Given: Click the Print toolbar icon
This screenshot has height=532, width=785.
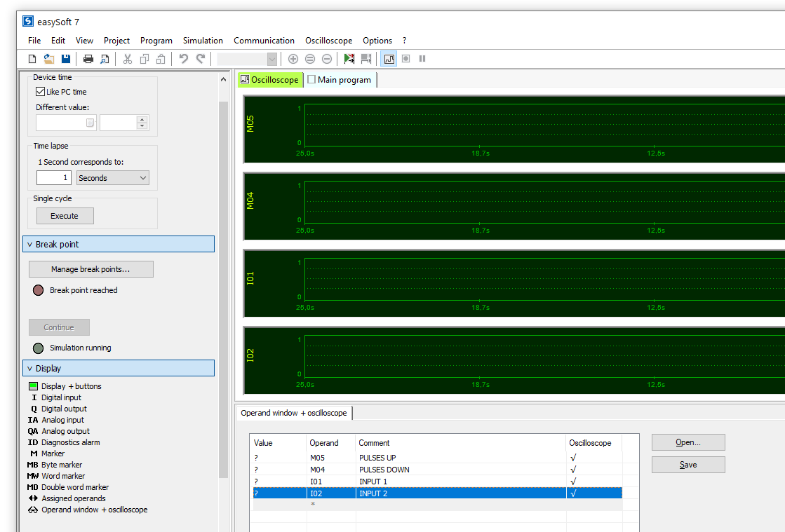Looking at the screenshot, I should coord(88,59).
